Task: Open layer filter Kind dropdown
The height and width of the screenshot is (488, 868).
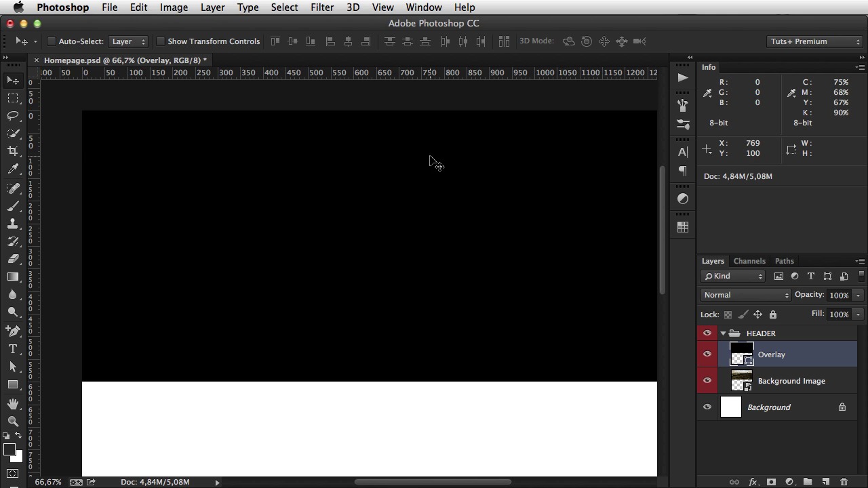Action: (x=733, y=276)
